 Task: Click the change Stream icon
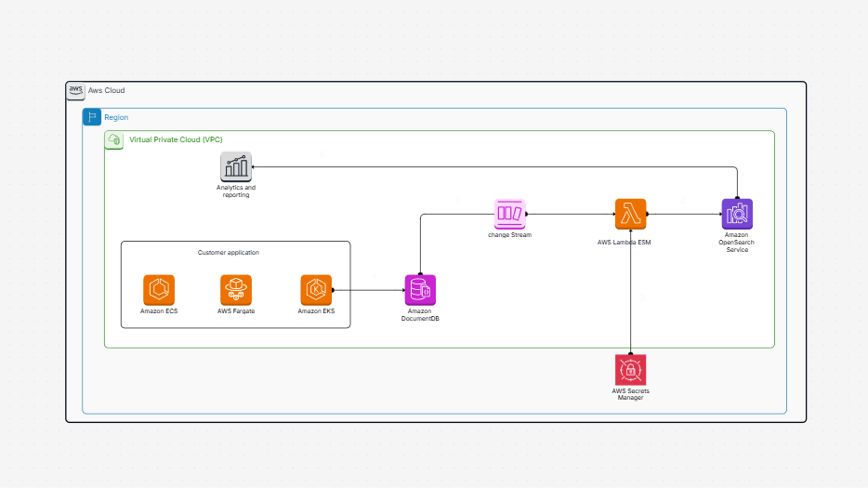(510, 214)
